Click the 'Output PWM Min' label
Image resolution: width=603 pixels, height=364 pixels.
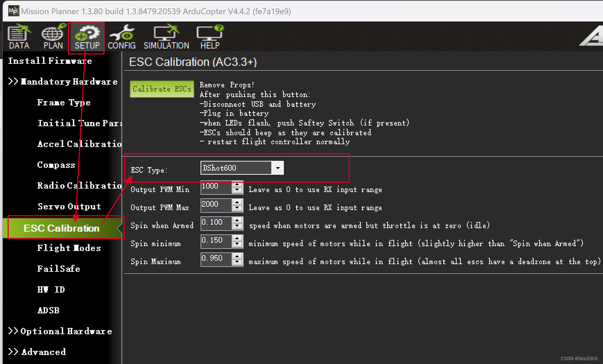[160, 190]
